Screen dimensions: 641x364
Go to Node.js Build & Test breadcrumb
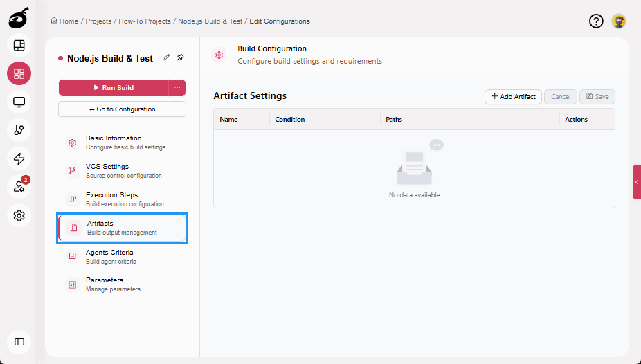pos(210,21)
